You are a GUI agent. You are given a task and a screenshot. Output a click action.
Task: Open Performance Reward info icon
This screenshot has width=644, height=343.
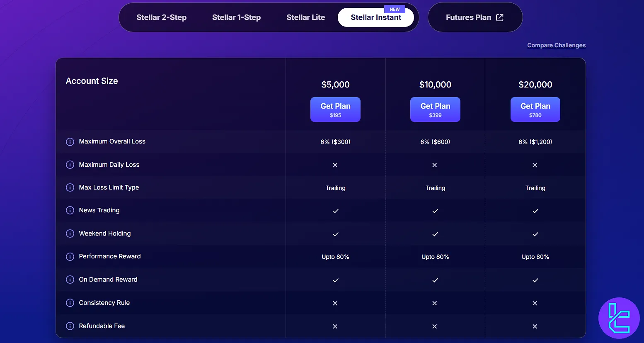(x=70, y=257)
